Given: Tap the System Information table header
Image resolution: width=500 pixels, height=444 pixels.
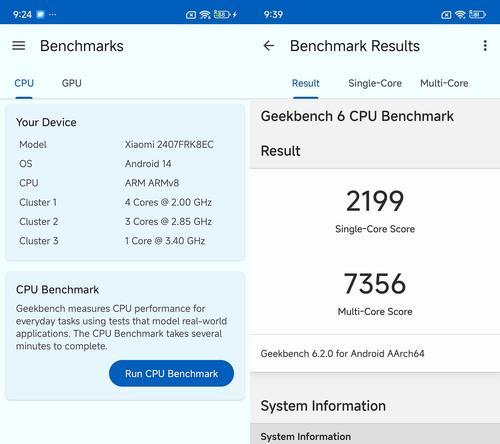Looking at the screenshot, I should (x=375, y=434).
